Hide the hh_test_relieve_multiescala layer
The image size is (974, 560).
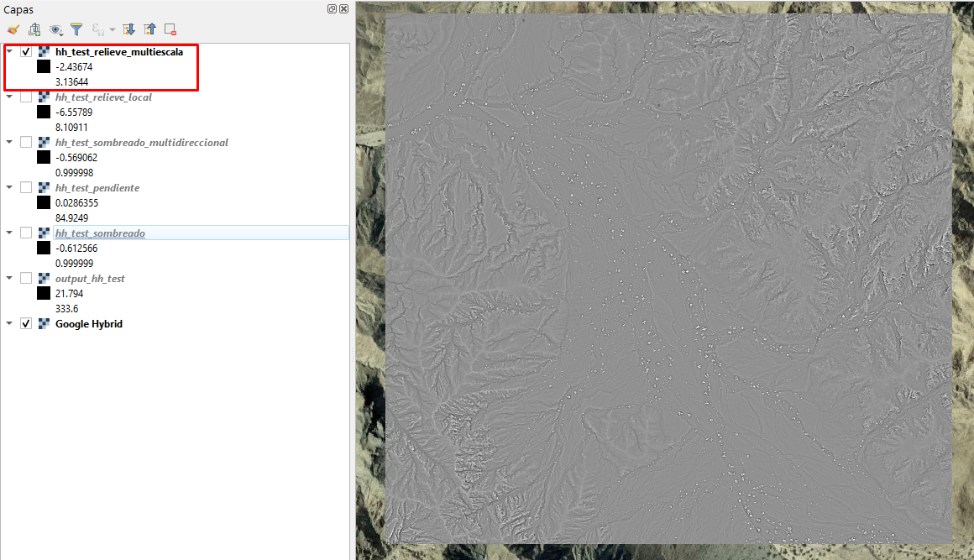(25, 51)
